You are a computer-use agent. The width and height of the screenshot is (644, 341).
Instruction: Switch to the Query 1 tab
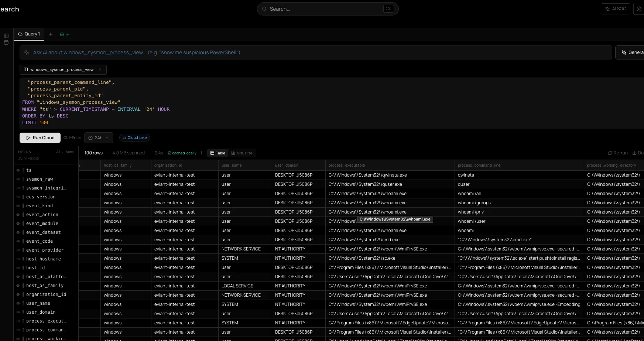click(29, 34)
